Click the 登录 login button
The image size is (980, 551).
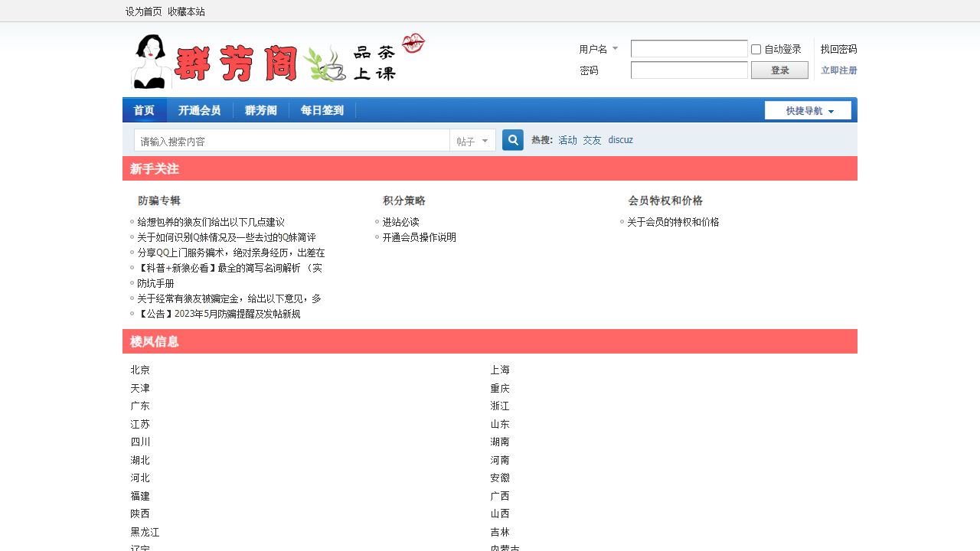point(779,70)
